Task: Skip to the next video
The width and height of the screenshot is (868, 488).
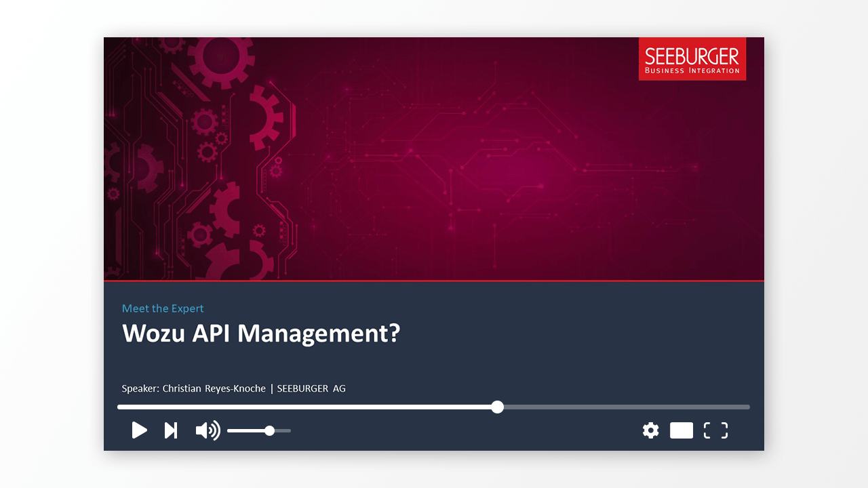Action: coord(171,430)
